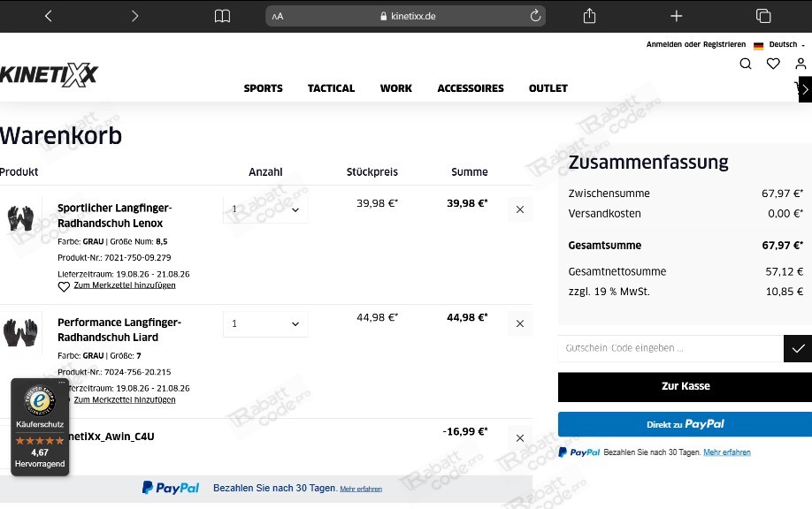Open Mehr erfahren in bottom PayPal banner
812x509 pixels.
coord(361,489)
